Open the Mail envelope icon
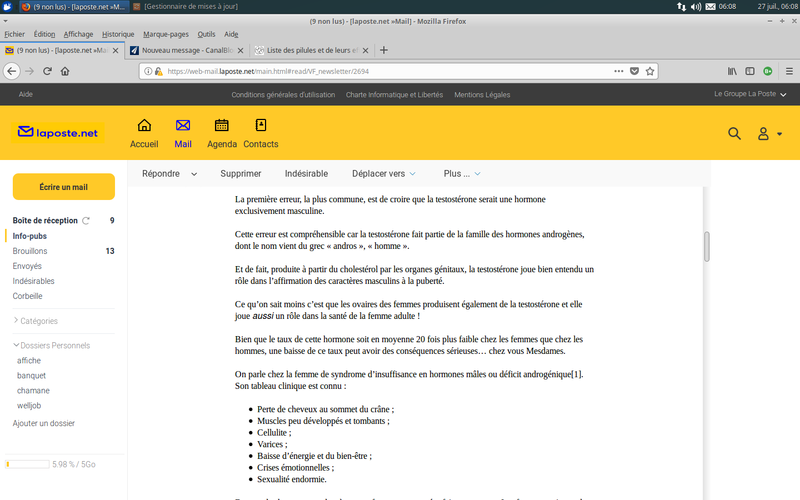 183,125
